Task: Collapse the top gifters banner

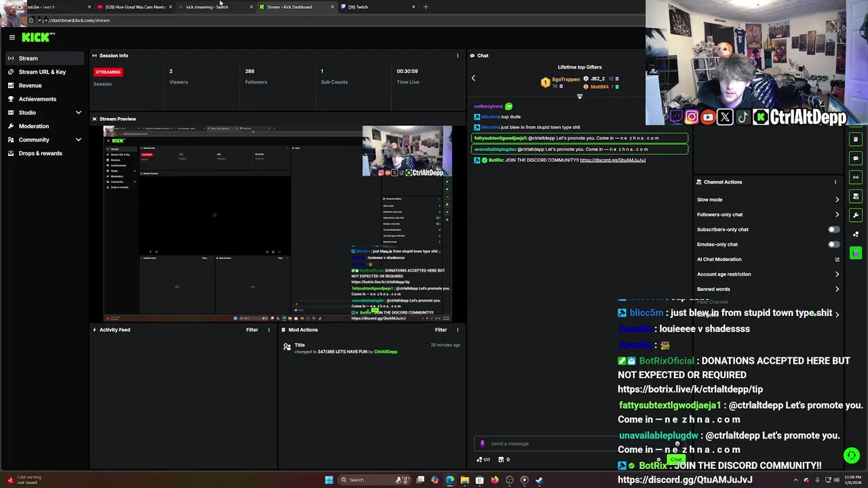Action: (579, 97)
